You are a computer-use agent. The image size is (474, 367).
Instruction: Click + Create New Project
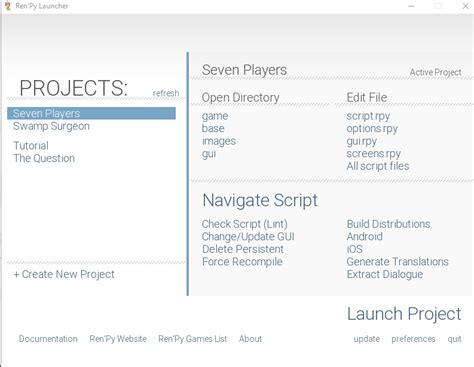pos(64,274)
